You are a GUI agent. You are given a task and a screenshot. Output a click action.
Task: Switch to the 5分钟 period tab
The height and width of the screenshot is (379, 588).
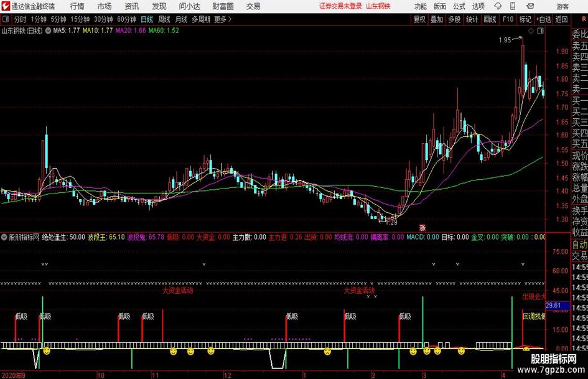[x=58, y=19]
